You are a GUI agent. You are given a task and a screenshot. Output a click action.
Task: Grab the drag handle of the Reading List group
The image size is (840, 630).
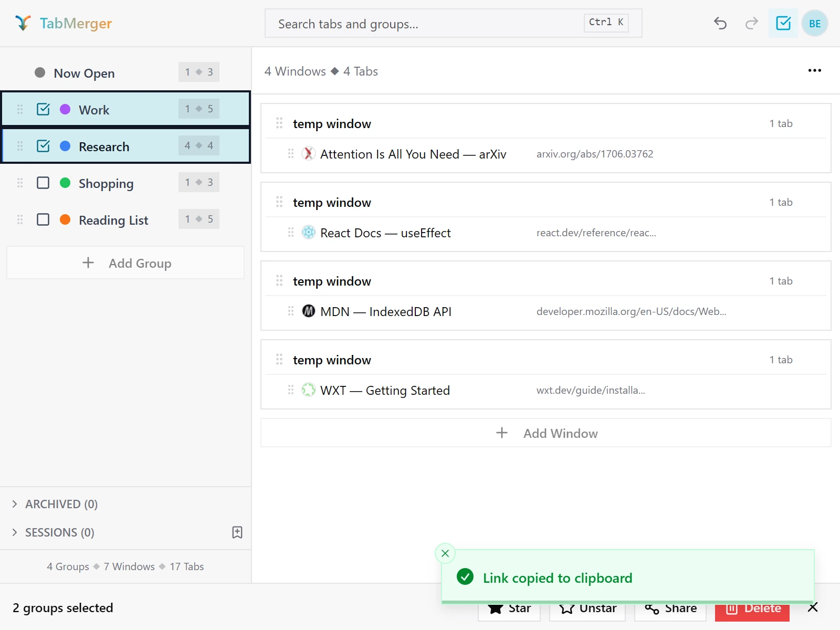(20, 219)
